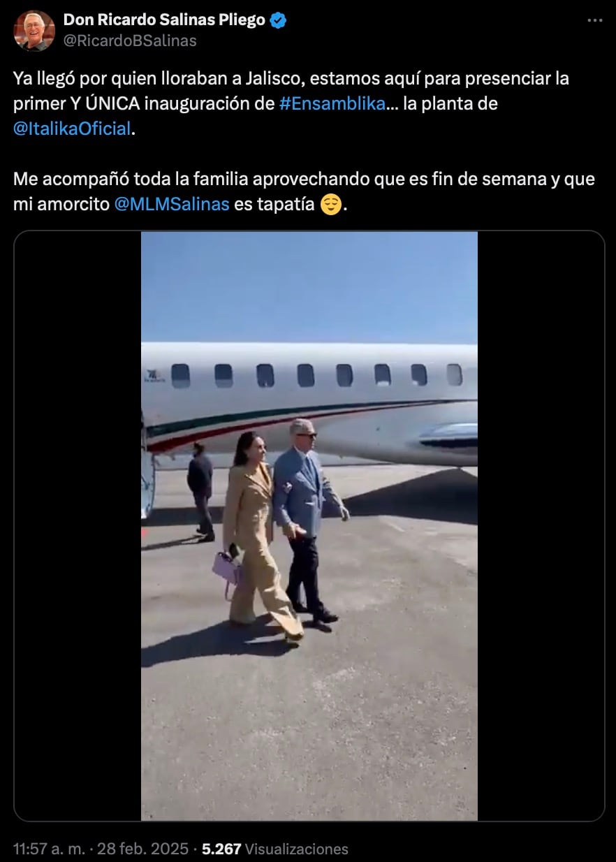This screenshot has width=616, height=862.
Task: Open the @MLMSalinas mention
Action: [171, 205]
